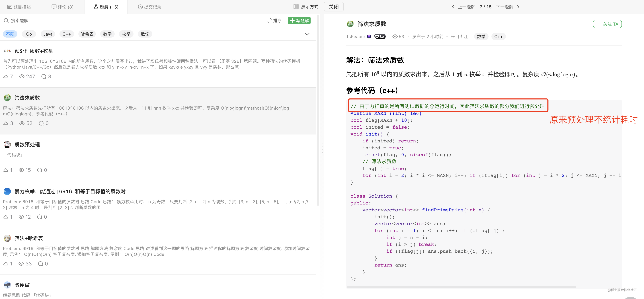Open the 提交记录 tab
This screenshot has height=299, width=644.
[x=149, y=7]
